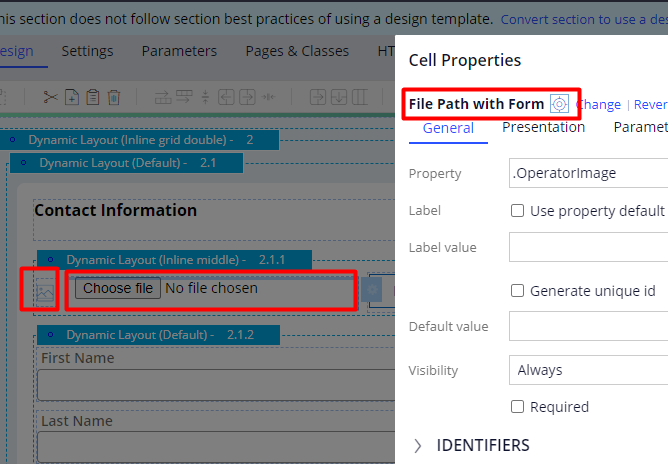Image resolution: width=668 pixels, height=464 pixels.
Task: Check the Required checkbox
Action: 517,406
